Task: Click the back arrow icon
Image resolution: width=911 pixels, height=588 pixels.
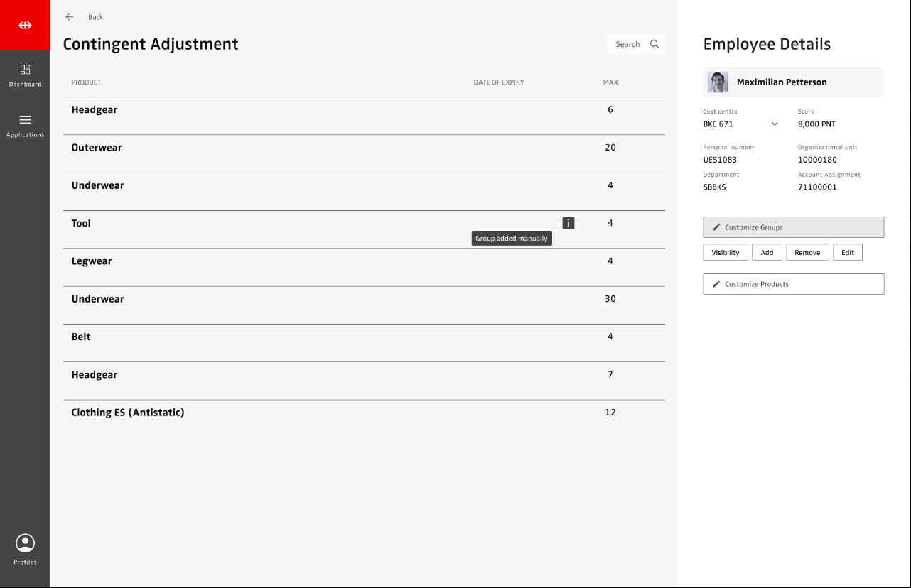Action: (70, 17)
